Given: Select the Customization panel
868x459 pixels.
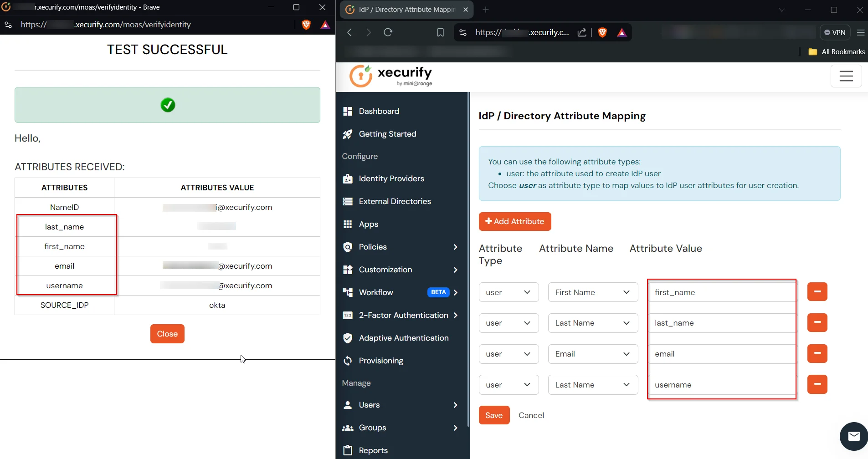Looking at the screenshot, I should (385, 270).
